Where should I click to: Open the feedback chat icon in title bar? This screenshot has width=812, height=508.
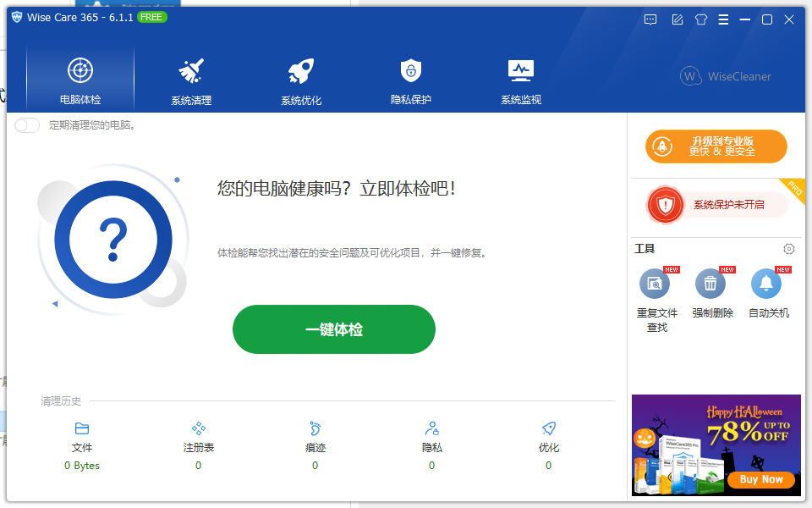point(650,19)
